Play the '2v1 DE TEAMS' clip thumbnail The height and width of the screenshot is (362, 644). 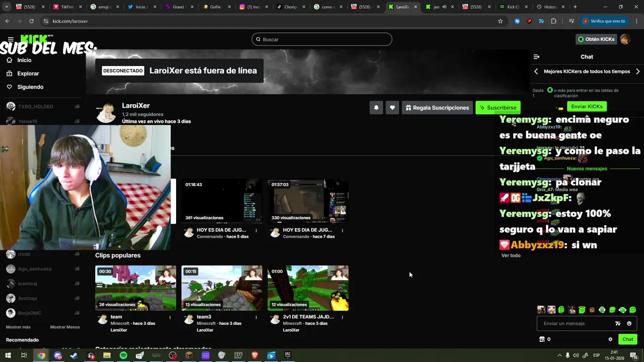pyautogui.click(x=308, y=288)
